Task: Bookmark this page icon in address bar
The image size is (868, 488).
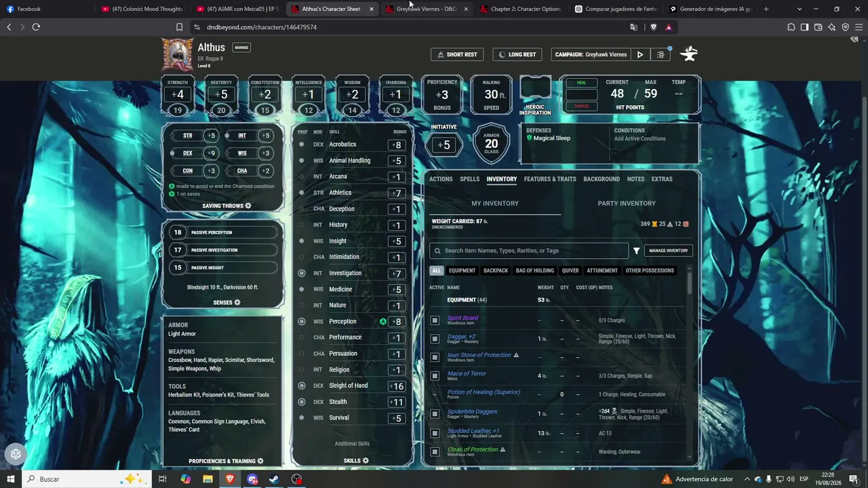Action: pos(179,27)
